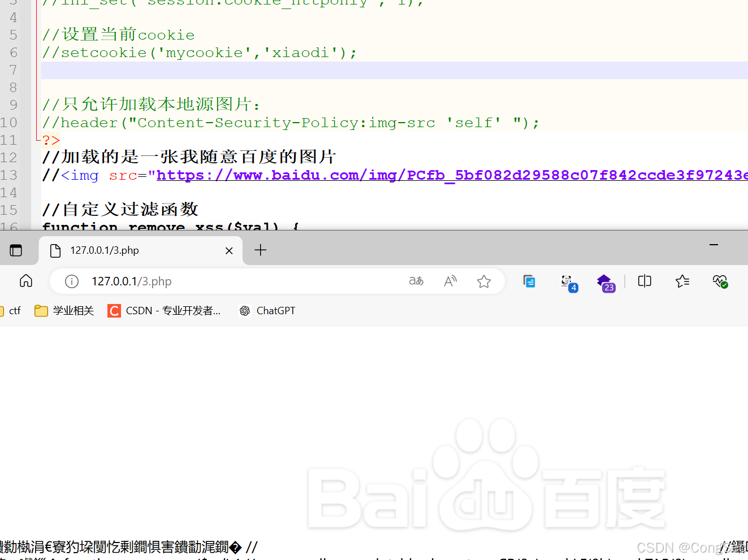Close the 127.0.0.1/3.php tab
The width and height of the screenshot is (748, 560).
229,250
